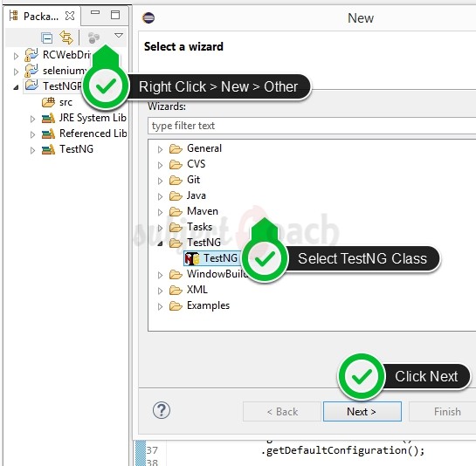Click the src package folder icon

click(48, 102)
